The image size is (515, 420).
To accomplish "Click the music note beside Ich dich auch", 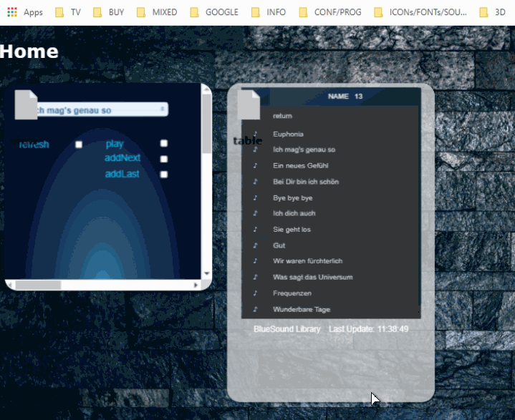I will (x=255, y=213).
